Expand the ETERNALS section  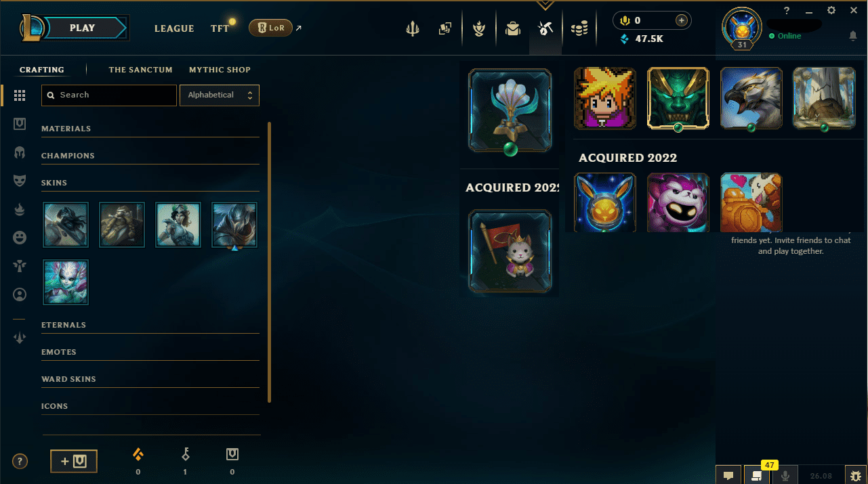[150, 325]
